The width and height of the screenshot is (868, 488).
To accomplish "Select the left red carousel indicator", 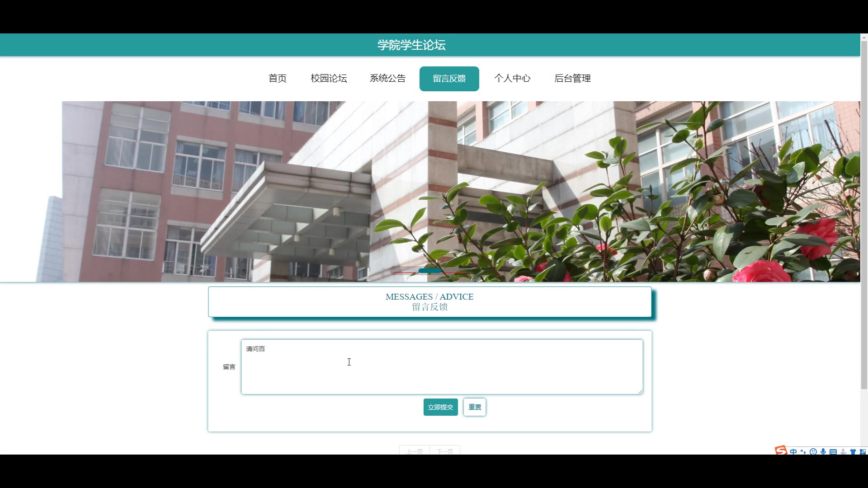I will point(405,272).
